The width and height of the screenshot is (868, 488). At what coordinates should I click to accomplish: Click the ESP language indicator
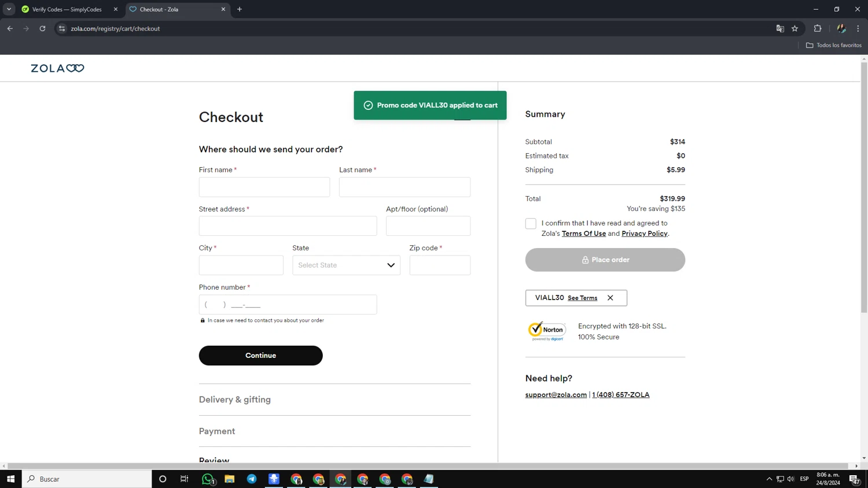[x=804, y=479]
